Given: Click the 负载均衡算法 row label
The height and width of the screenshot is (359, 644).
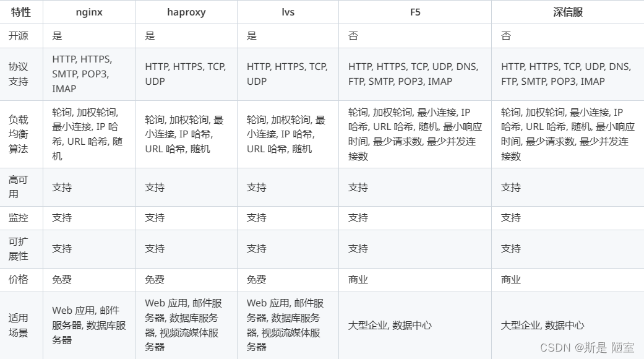Looking at the screenshot, I should point(20,133).
